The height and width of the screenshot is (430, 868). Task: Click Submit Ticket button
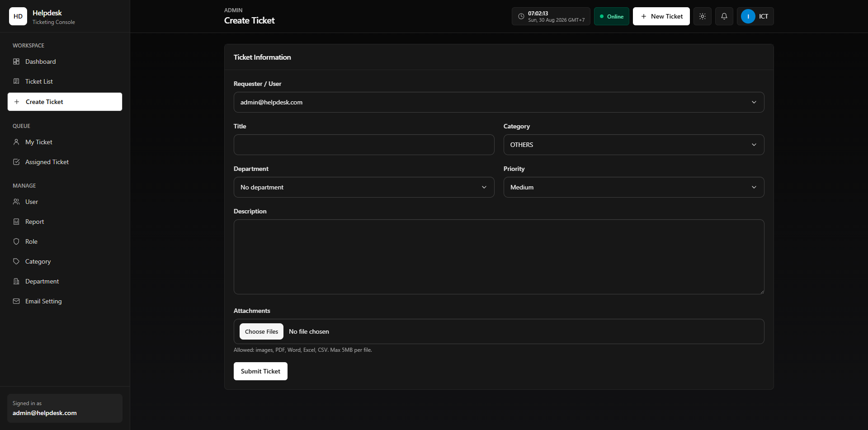pyautogui.click(x=260, y=371)
